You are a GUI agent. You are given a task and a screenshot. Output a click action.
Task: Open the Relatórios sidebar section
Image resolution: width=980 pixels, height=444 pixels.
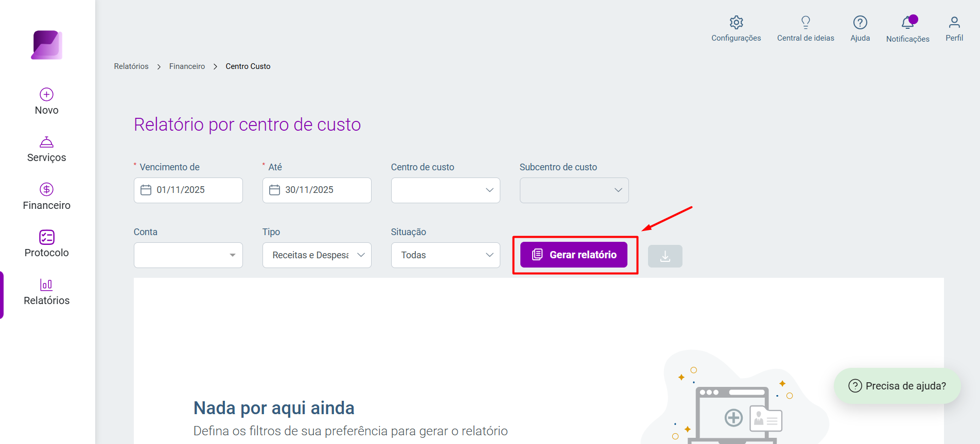(x=47, y=292)
